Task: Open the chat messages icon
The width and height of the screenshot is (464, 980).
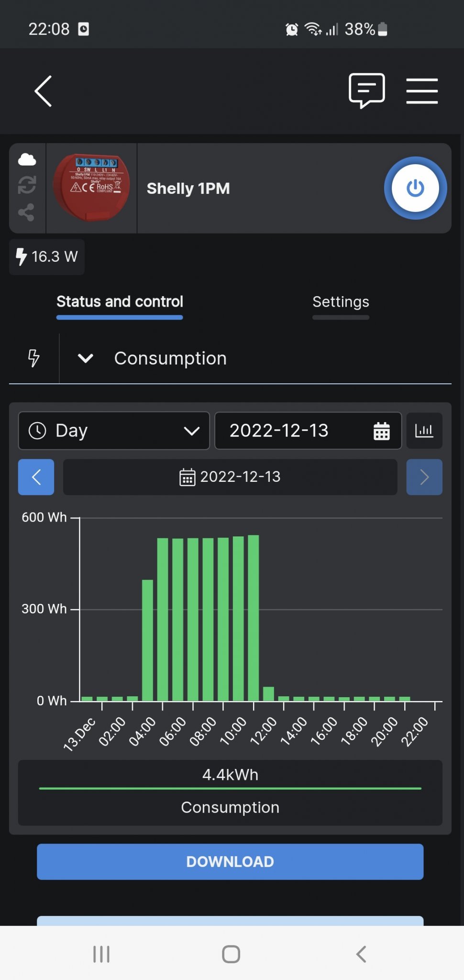Action: (366, 90)
